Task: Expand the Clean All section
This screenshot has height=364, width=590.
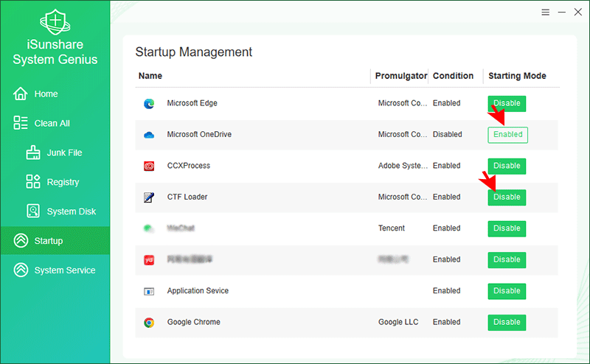Action: tap(52, 124)
